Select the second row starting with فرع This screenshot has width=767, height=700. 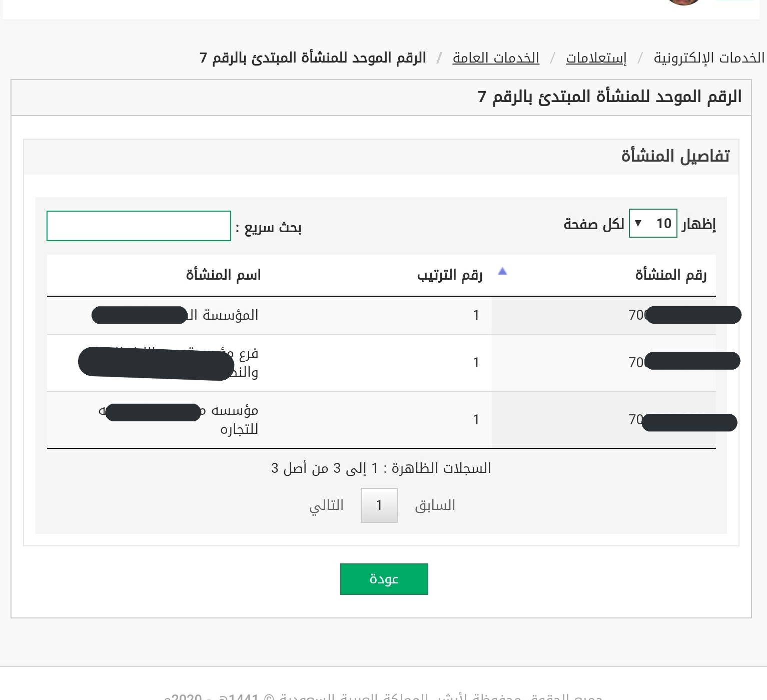pyautogui.click(x=381, y=363)
